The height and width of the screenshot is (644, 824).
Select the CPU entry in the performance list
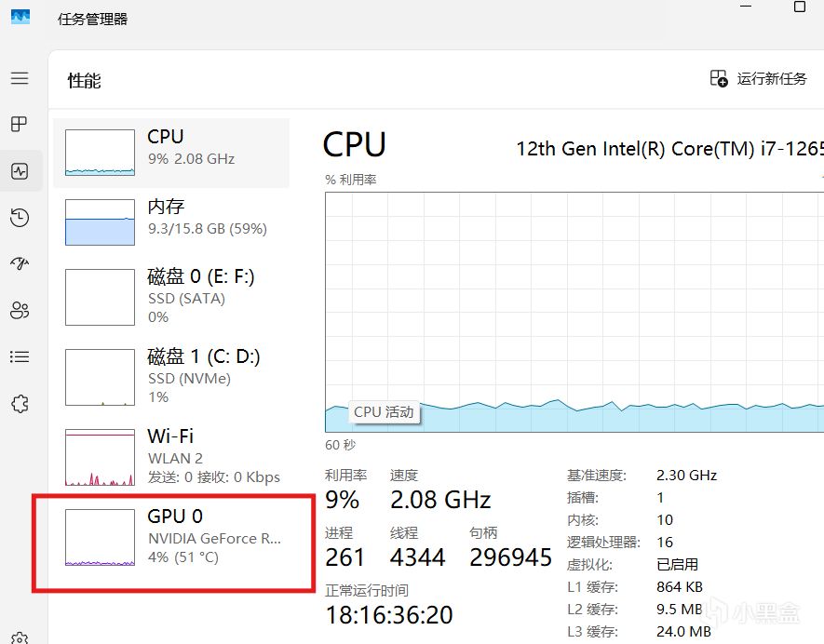coord(172,153)
